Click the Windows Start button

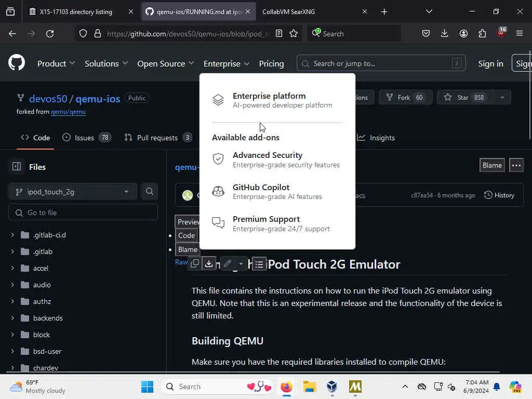[147, 387]
